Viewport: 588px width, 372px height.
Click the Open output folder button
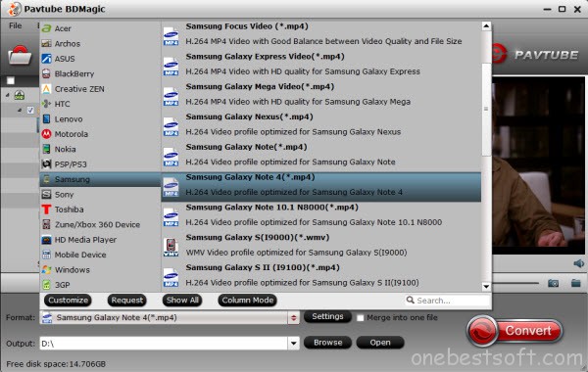tap(380, 343)
